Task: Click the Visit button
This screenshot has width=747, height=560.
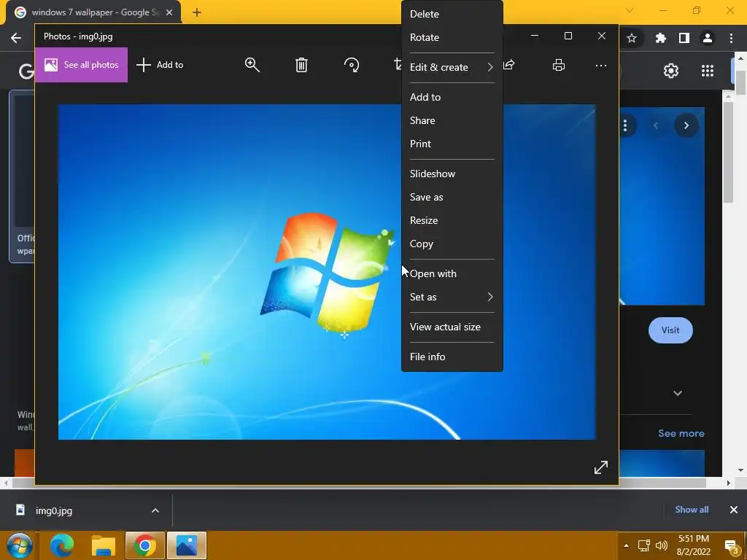Action: (670, 330)
